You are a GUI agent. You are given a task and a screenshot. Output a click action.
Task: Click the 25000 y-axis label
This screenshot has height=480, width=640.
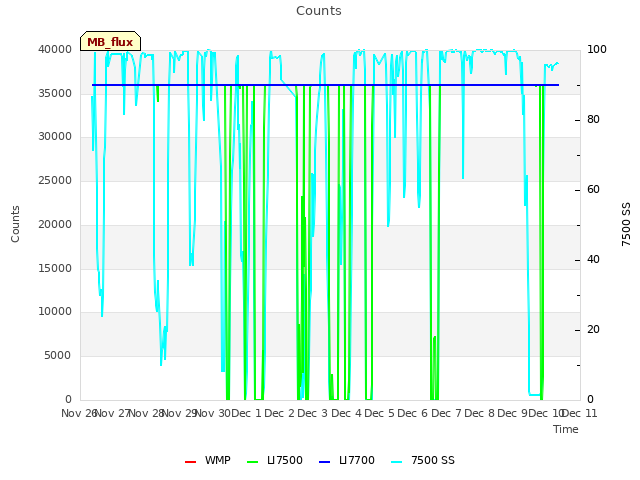tap(55, 180)
